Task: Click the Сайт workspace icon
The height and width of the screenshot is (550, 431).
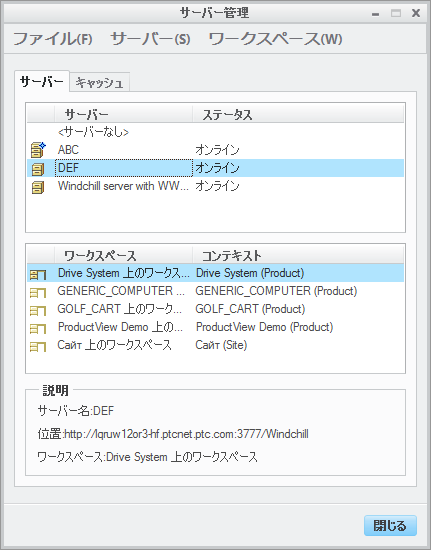Action: point(38,347)
